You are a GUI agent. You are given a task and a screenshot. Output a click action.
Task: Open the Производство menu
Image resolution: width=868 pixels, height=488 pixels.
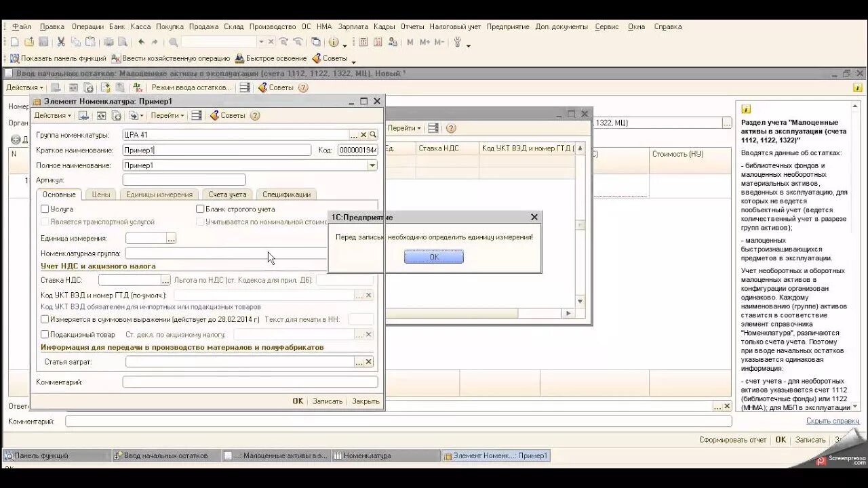[x=273, y=26]
